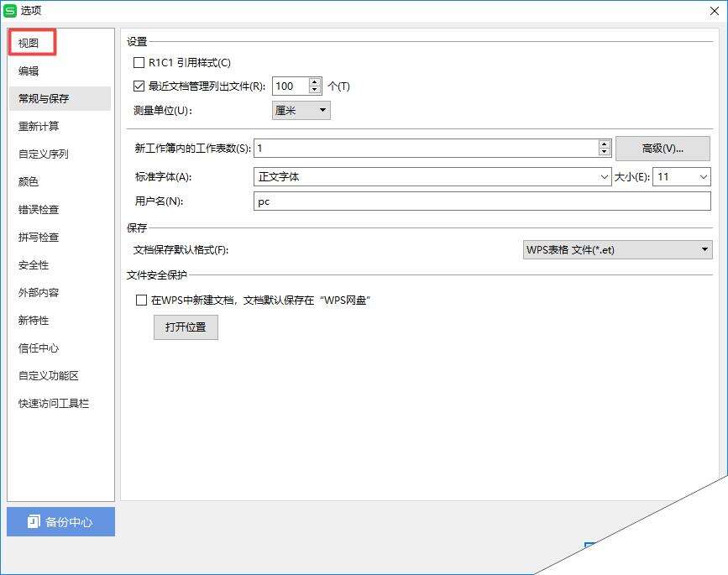
Task: Increase 新工作簿内的工作表数 with up arrow
Action: pyautogui.click(x=604, y=144)
